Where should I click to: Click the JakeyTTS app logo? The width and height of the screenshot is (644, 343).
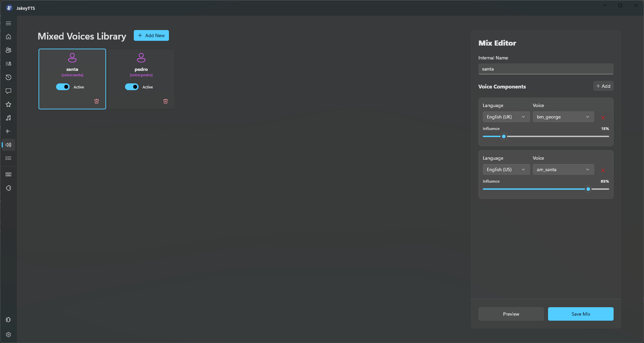tap(9, 8)
